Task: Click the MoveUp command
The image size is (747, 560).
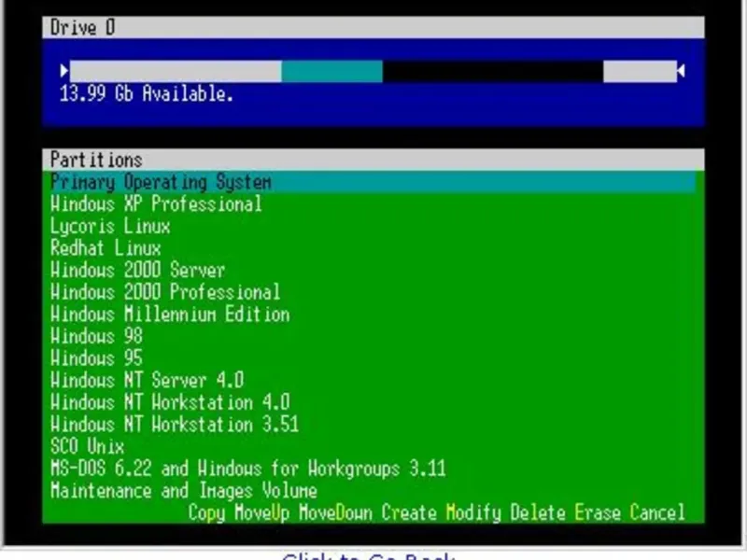Action: 262,512
